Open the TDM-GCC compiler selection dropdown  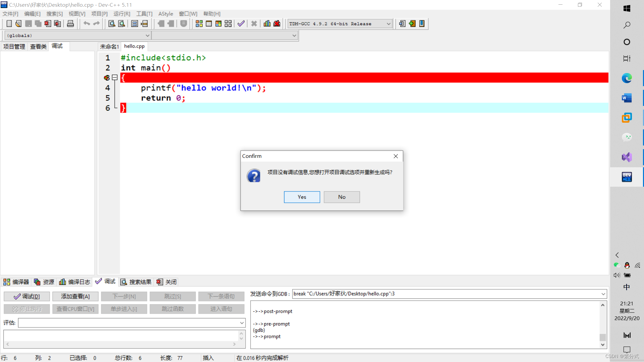click(388, 24)
